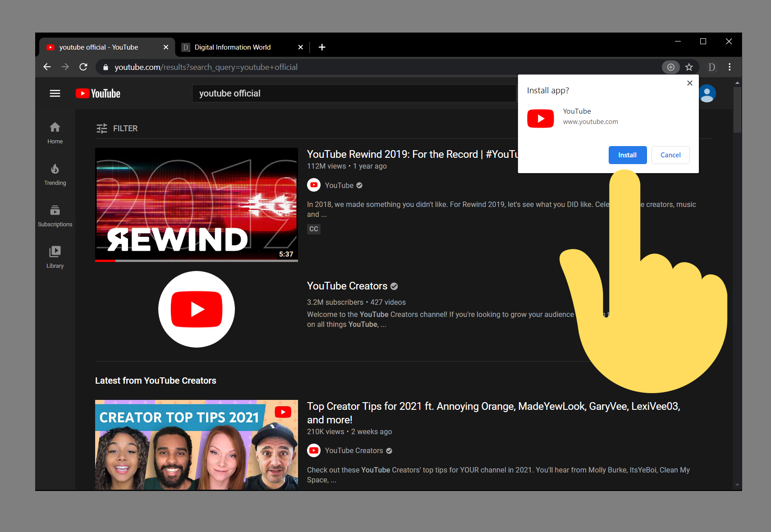This screenshot has height=532, width=771.
Task: Cancel the app installation
Action: pyautogui.click(x=670, y=155)
